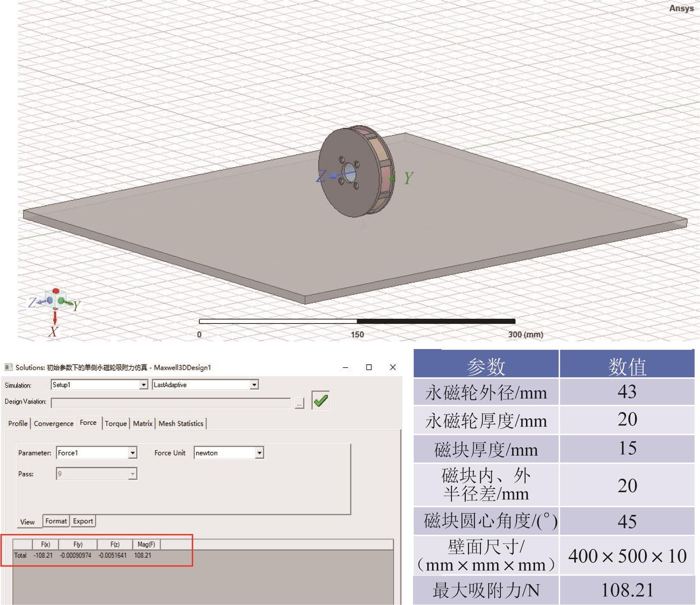
Task: Click the green checkmark validation icon
Action: pyautogui.click(x=320, y=401)
